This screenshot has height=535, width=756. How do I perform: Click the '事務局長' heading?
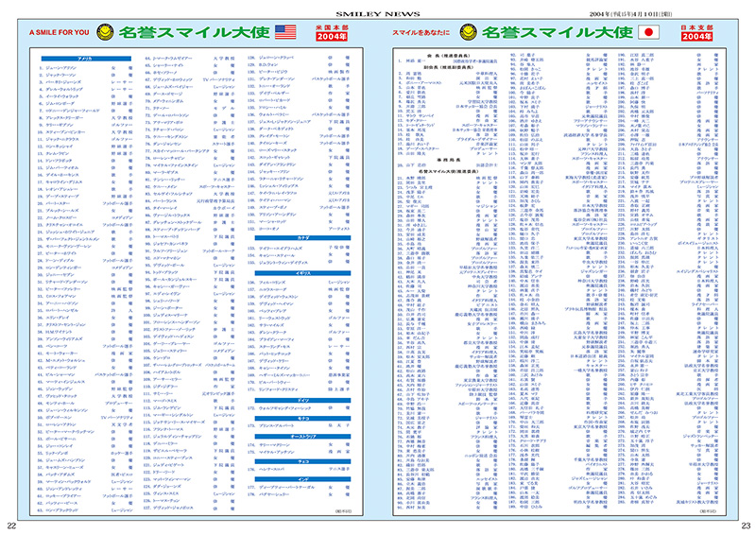(448, 160)
